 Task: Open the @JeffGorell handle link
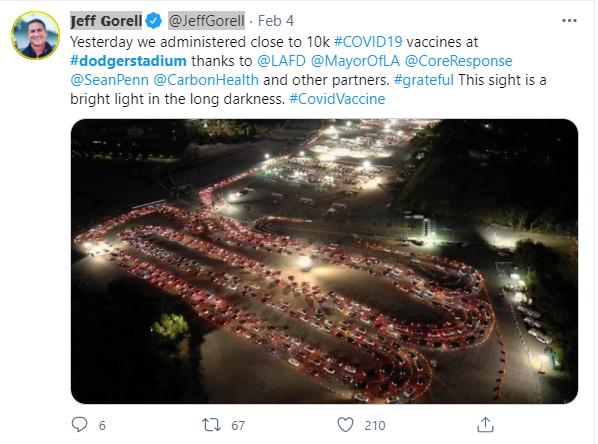tap(206, 21)
